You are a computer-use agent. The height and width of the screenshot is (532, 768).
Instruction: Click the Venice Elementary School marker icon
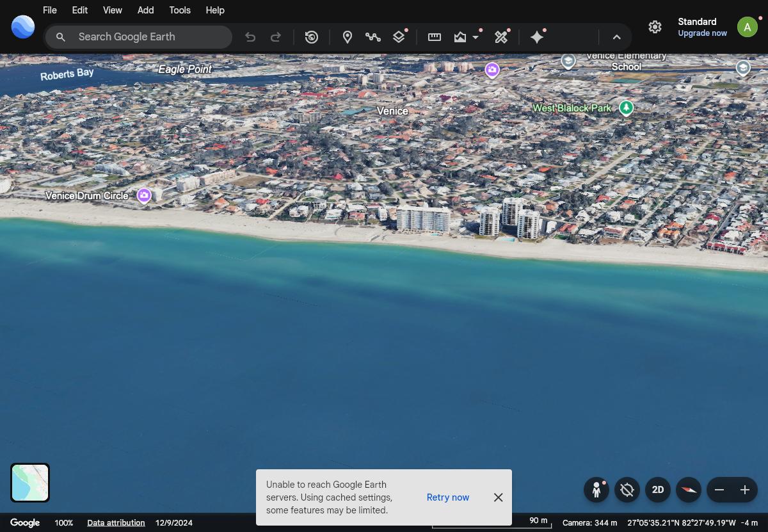click(568, 61)
